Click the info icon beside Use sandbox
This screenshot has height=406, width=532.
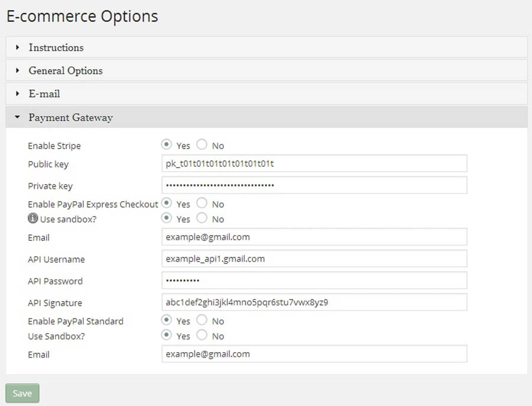point(33,219)
